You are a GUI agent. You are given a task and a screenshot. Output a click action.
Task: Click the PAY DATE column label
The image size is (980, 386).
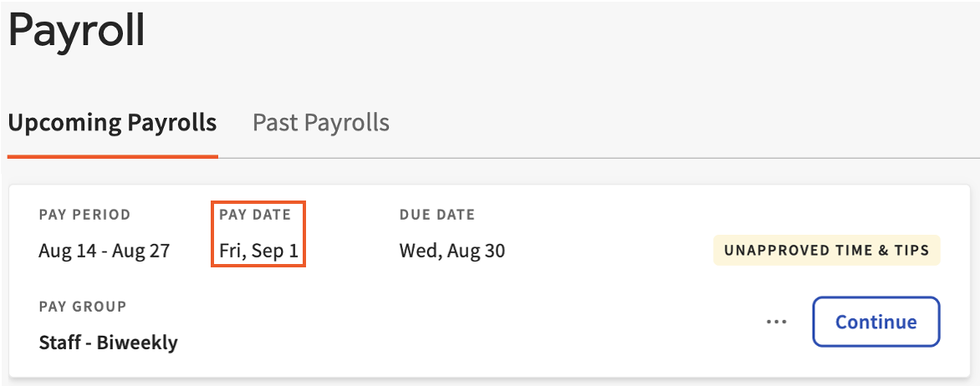(x=255, y=215)
